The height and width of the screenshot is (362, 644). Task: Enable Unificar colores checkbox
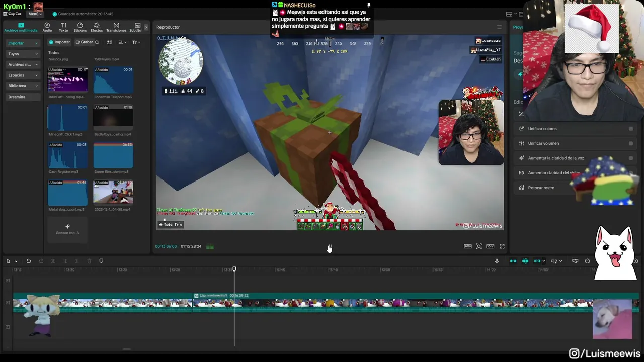(x=630, y=129)
